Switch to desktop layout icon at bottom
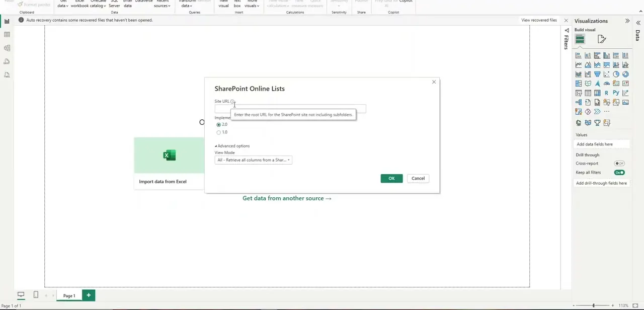644x310 pixels. [21, 295]
